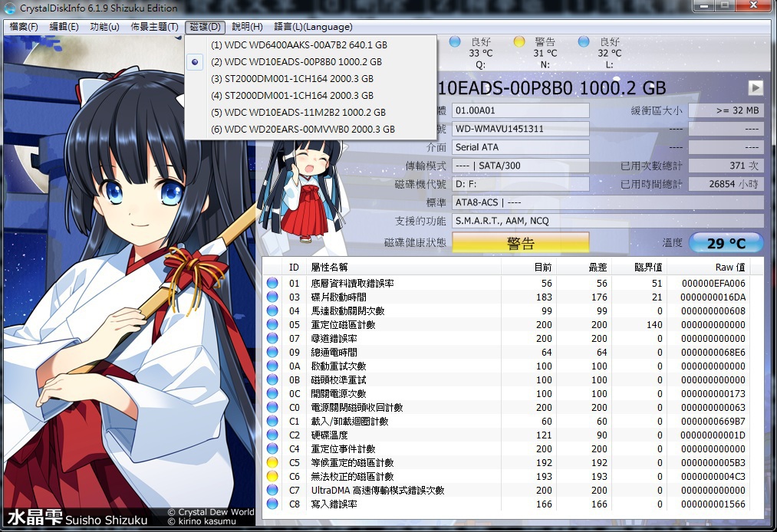This screenshot has width=777, height=532.
Task: Select raw value 0000000005B3
Action: [x=713, y=463]
